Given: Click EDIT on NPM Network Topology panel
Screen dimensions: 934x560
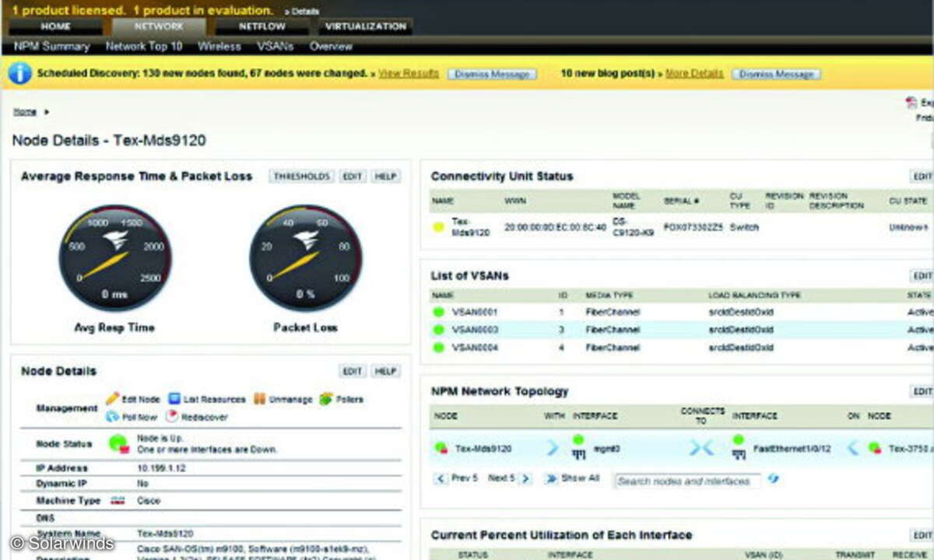Looking at the screenshot, I should tap(922, 391).
